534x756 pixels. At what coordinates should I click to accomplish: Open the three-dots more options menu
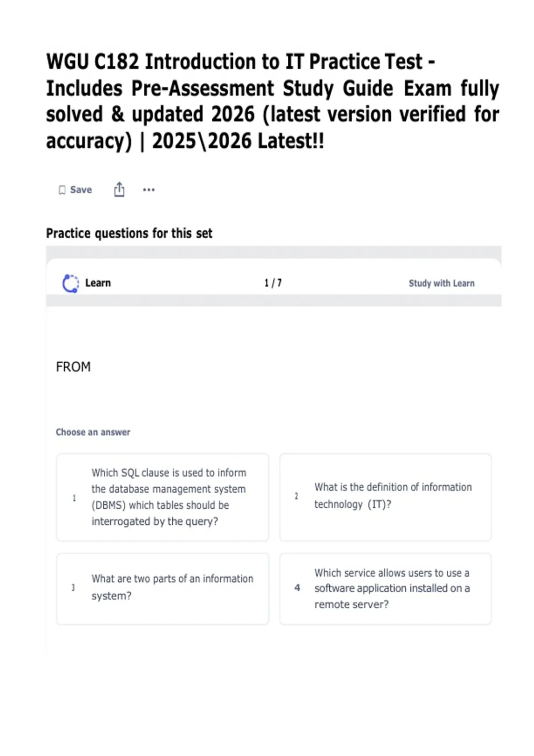pyautogui.click(x=149, y=190)
